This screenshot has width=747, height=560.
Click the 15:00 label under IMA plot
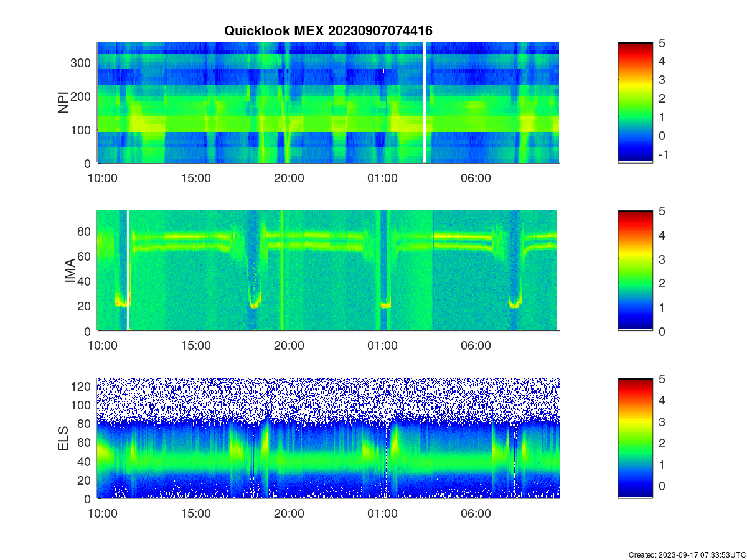196,346
